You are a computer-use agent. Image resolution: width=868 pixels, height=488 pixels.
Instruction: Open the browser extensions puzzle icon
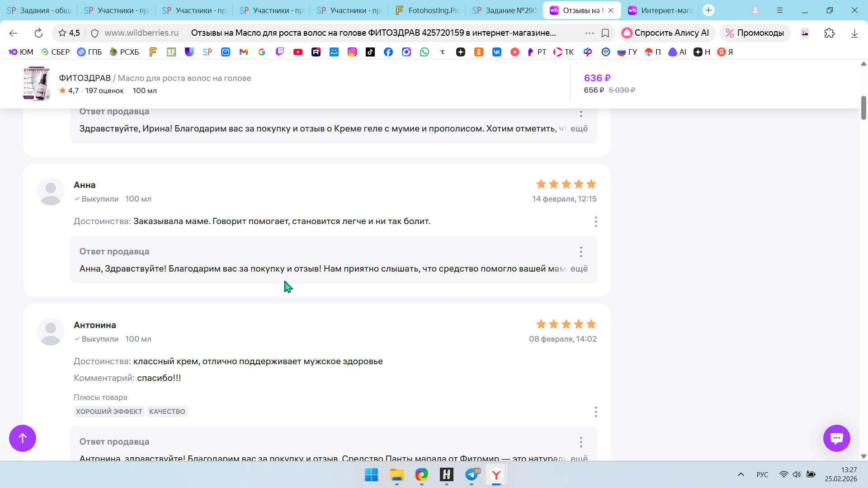coord(829,33)
